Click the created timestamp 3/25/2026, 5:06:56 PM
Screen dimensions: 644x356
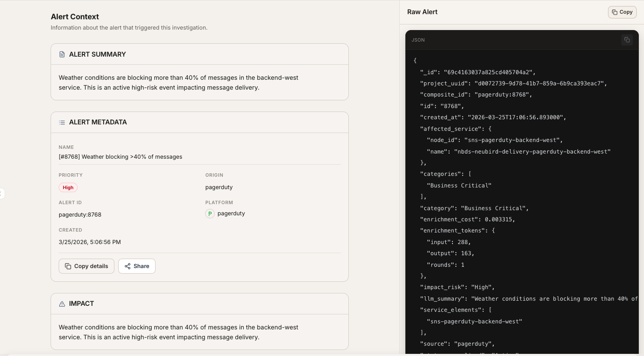(x=90, y=242)
